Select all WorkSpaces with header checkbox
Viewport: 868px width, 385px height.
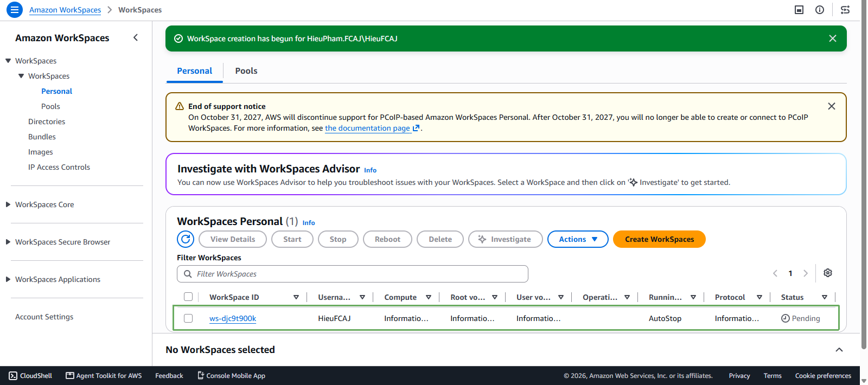[188, 297]
